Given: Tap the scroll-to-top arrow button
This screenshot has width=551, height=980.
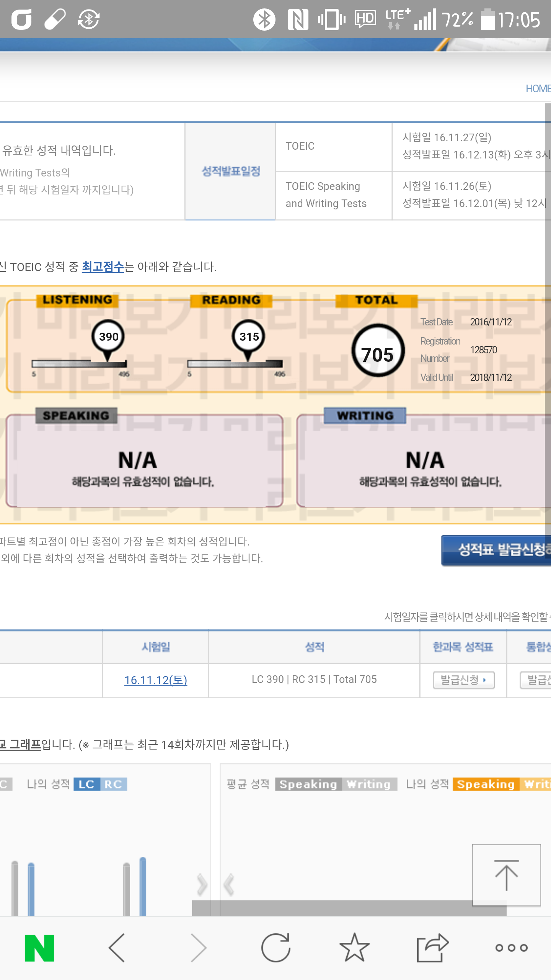Looking at the screenshot, I should coord(507,875).
